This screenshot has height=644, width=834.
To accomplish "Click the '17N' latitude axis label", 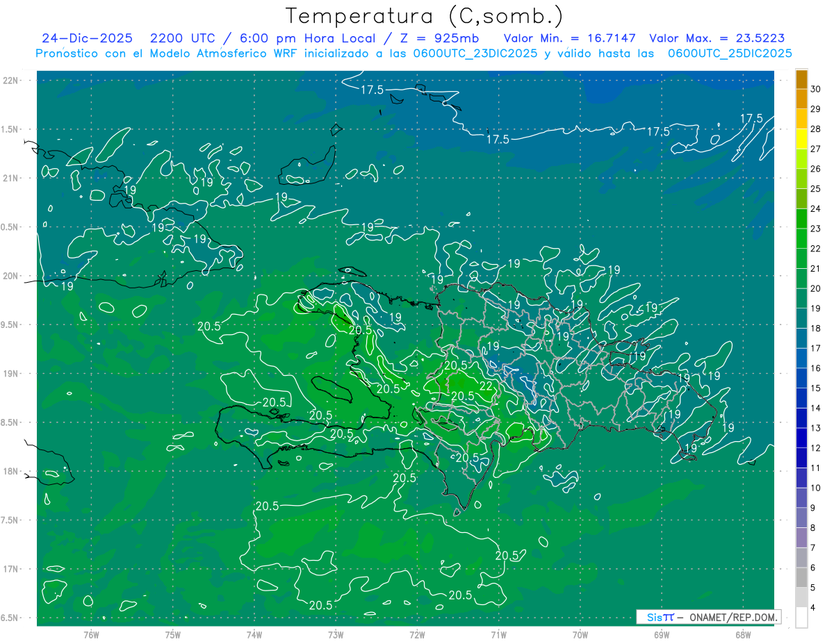I will [10, 569].
